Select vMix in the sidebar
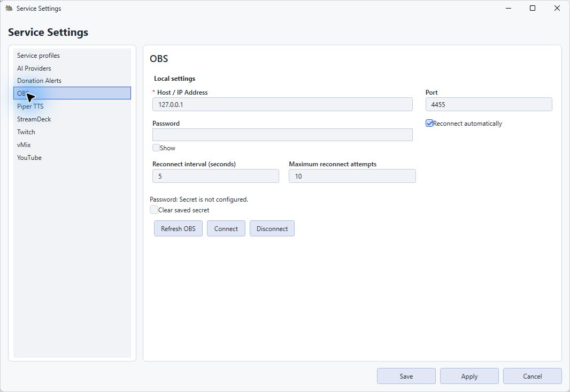Image resolution: width=570 pixels, height=392 pixels. (x=72, y=144)
